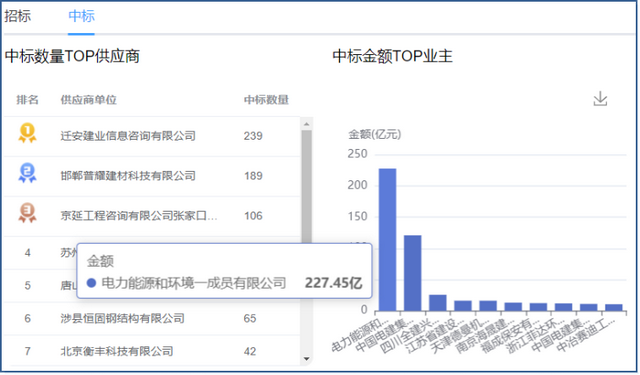Click the 供应商单位 column header

(x=89, y=100)
